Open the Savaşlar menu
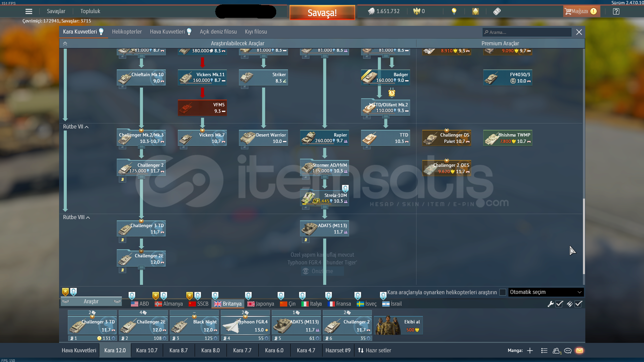The width and height of the screenshot is (644, 362). click(56, 11)
